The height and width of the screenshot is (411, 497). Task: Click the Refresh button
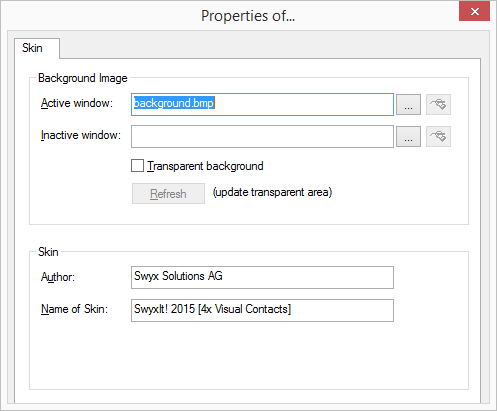click(168, 193)
